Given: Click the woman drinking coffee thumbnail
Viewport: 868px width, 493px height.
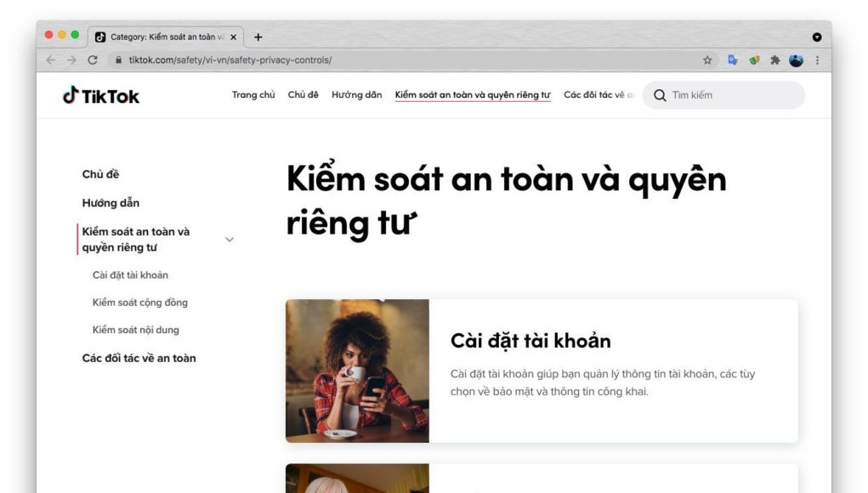Looking at the screenshot, I should 358,371.
